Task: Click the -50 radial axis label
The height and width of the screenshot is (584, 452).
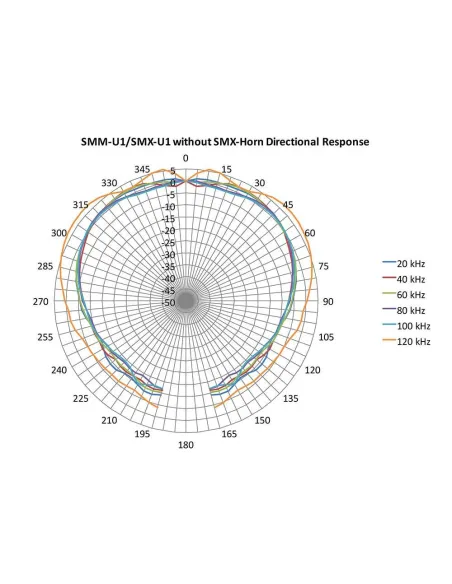Action: (168, 302)
